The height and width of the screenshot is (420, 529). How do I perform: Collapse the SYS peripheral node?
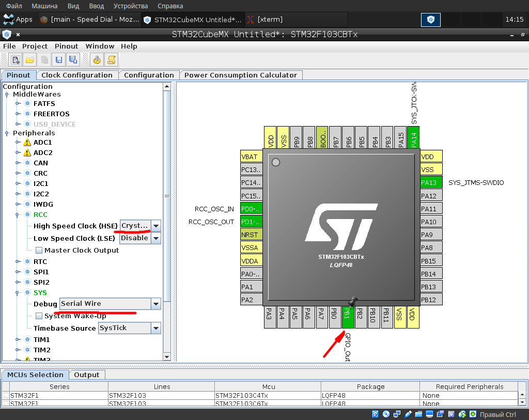click(17, 292)
